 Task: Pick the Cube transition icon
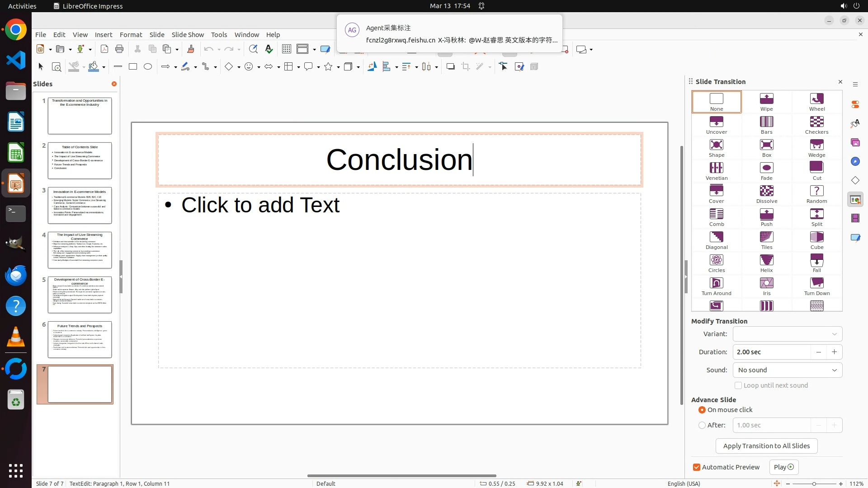pos(816,240)
